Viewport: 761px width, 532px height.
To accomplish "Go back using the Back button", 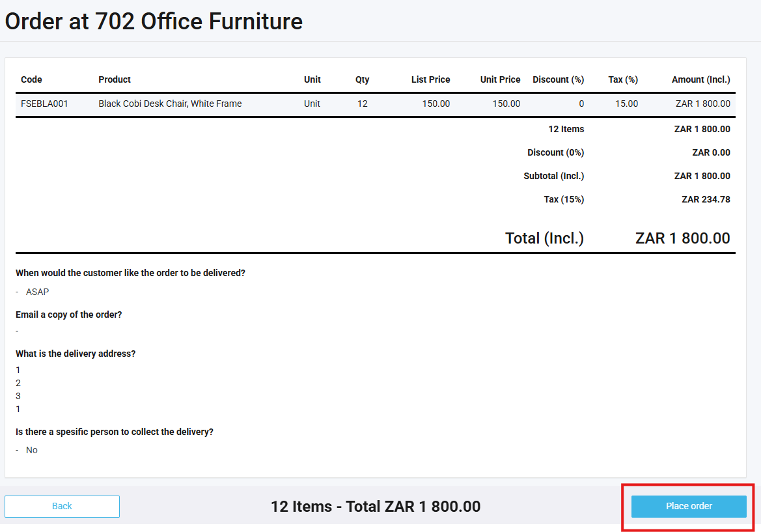I will point(62,506).
